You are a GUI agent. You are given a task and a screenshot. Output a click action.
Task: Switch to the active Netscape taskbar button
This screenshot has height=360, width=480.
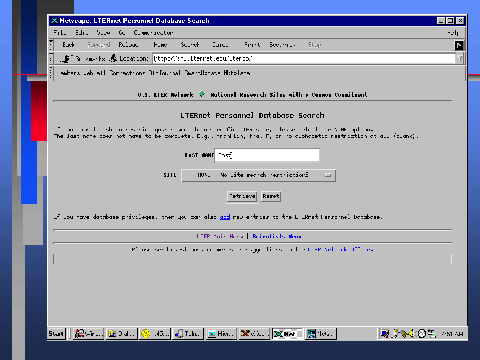tap(287, 334)
